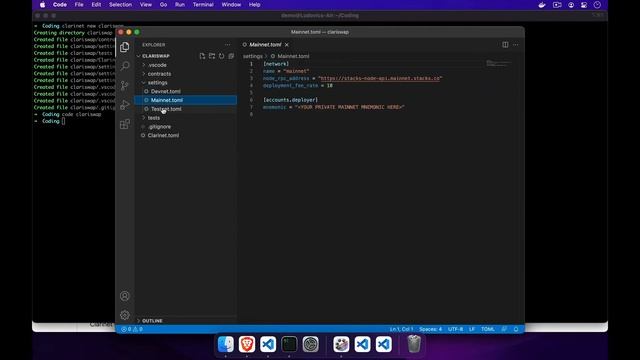Open the Edit menu
This screenshot has width=640, height=360.
point(96,5)
